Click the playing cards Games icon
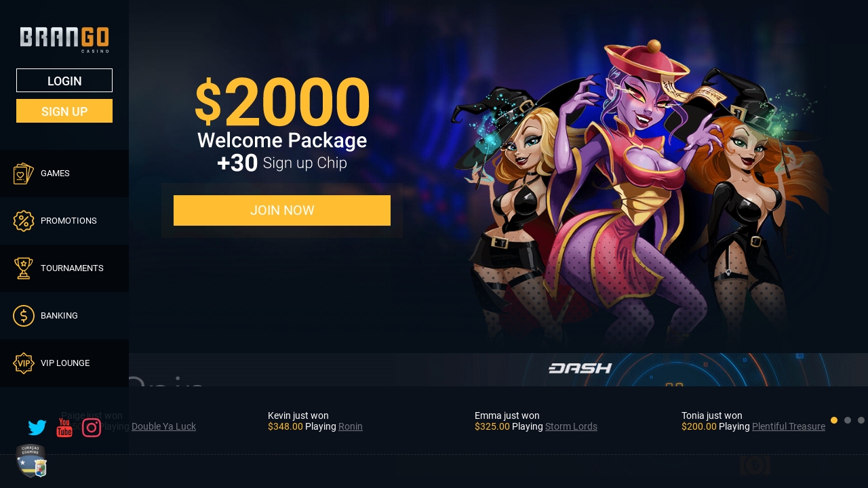Viewport: 868px width, 488px height. (24, 174)
